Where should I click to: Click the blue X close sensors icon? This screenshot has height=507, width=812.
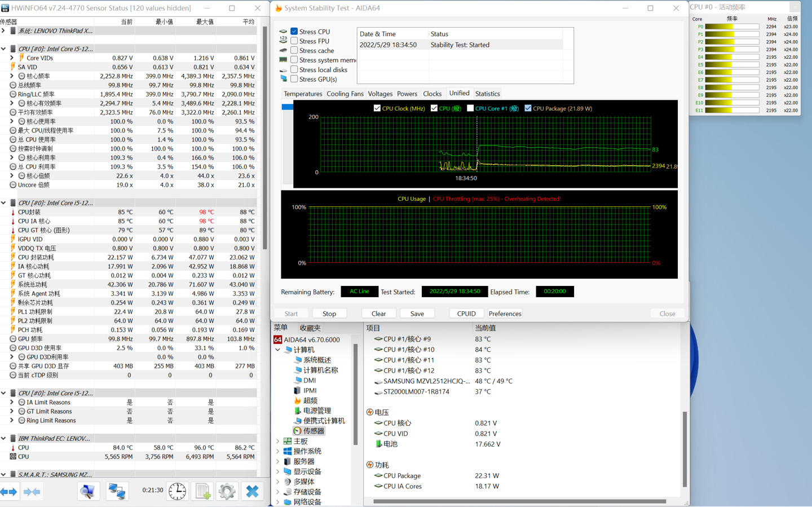point(252,491)
